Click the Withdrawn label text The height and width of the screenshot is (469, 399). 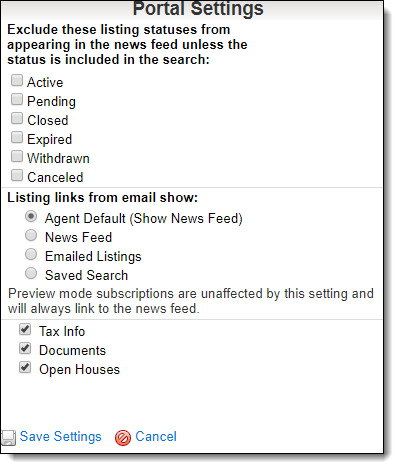point(58,158)
